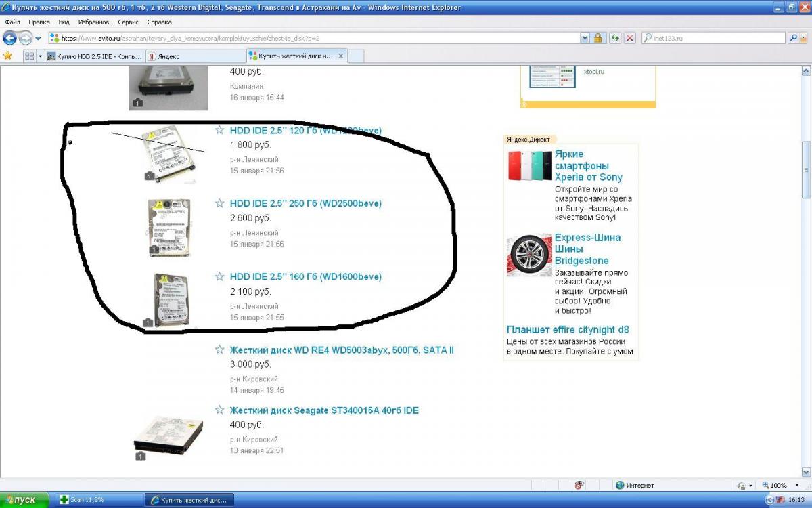This screenshot has height=508, width=812.
Task: Click the '2 600 руб.' price text
Action: click(250, 218)
